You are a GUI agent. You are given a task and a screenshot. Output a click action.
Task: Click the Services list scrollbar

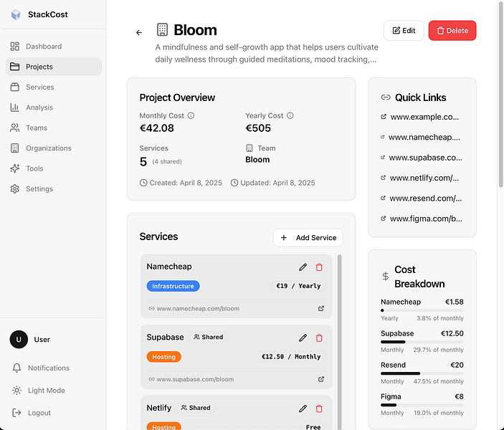coord(339,340)
